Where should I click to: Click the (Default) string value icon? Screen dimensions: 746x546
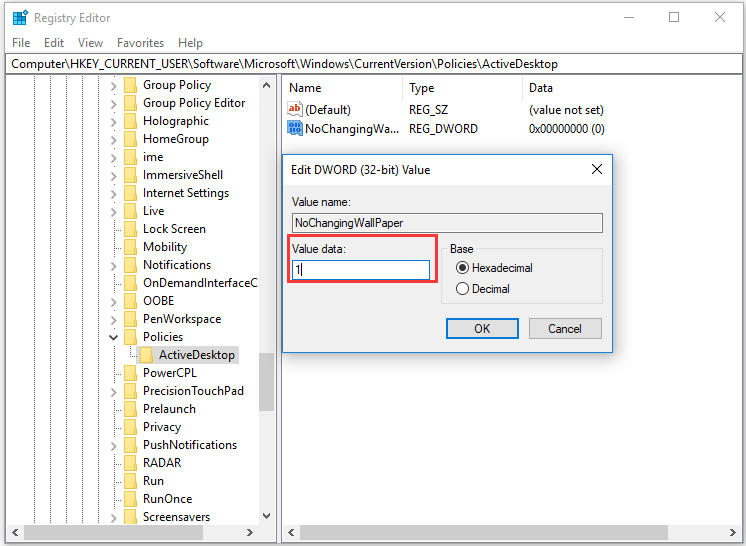click(294, 109)
